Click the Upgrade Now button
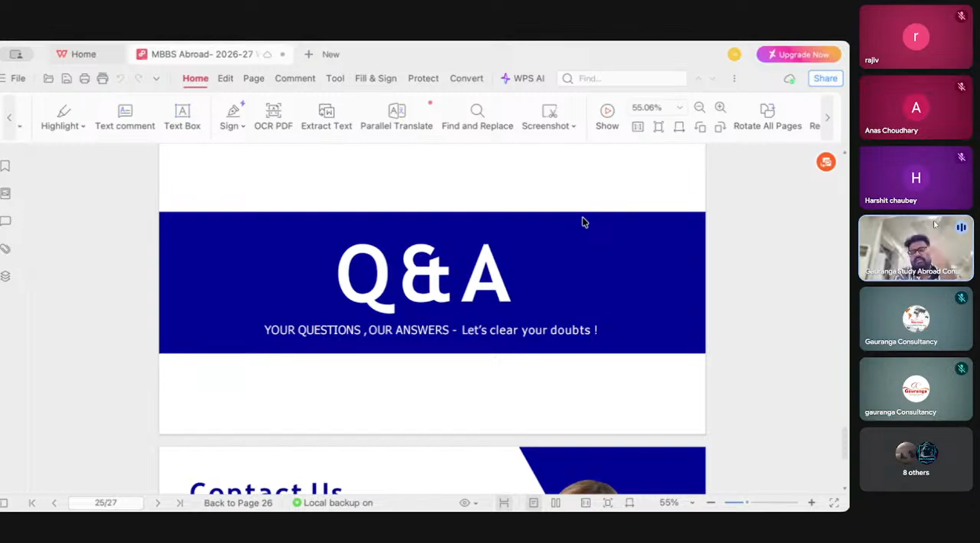Image resolution: width=980 pixels, height=543 pixels. 798,55
